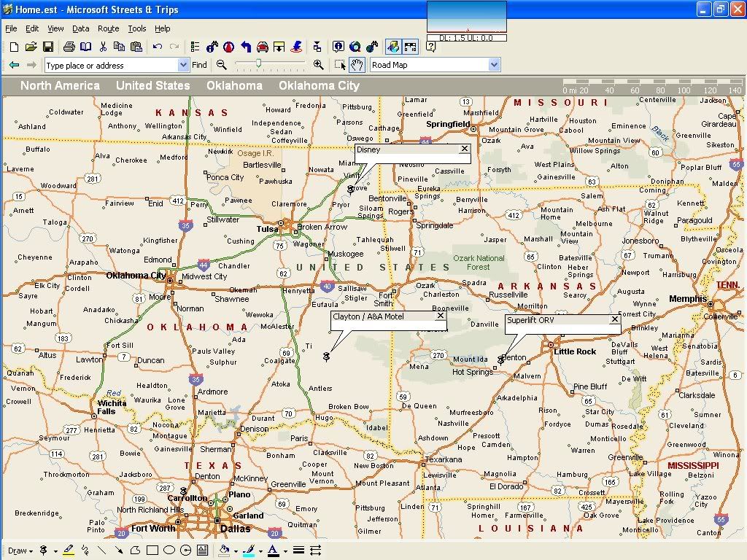Activate the hand Pan tool
The width and height of the screenshot is (747, 560).
[357, 65]
